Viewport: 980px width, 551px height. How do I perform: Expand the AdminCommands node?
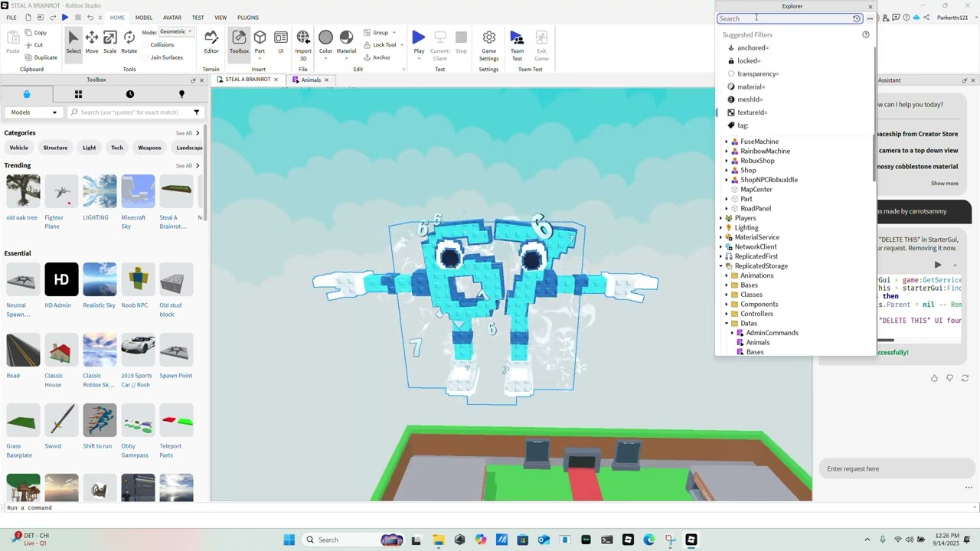(x=732, y=333)
